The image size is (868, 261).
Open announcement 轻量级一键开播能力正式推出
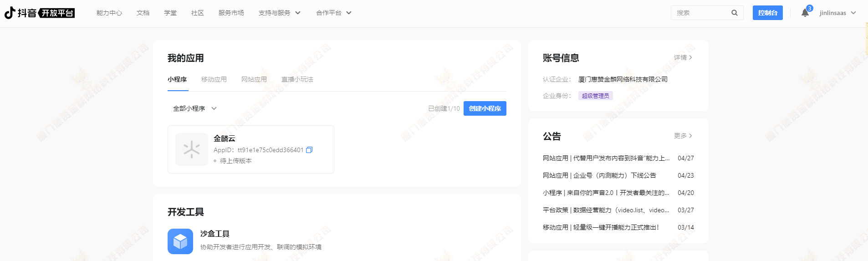click(x=601, y=227)
